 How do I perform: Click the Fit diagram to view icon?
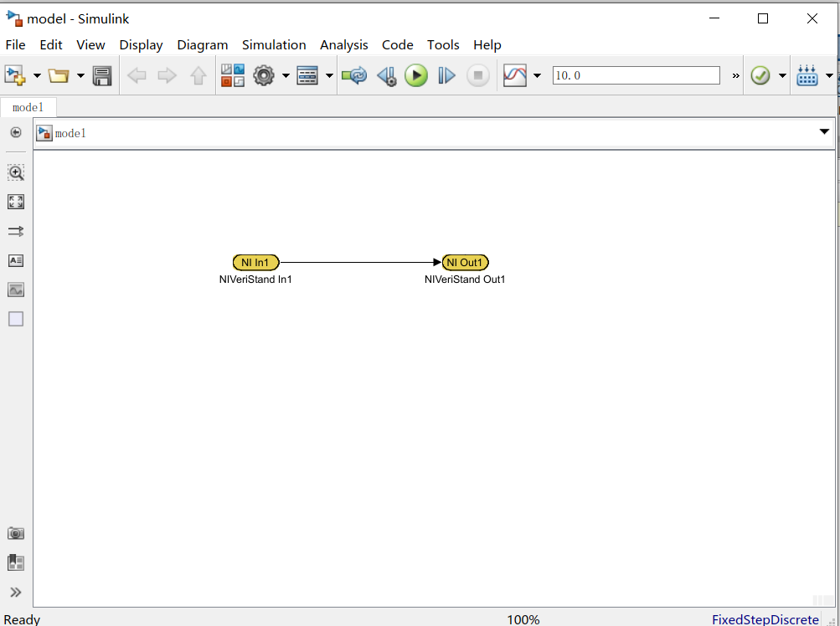pos(15,202)
